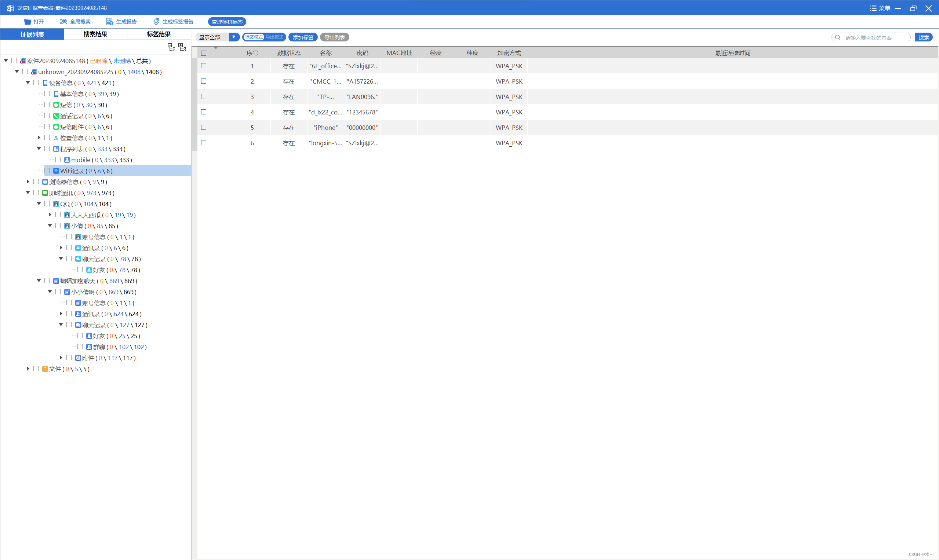The width and height of the screenshot is (939, 560).
Task: Switch to 标签结果 tab
Action: (x=159, y=34)
